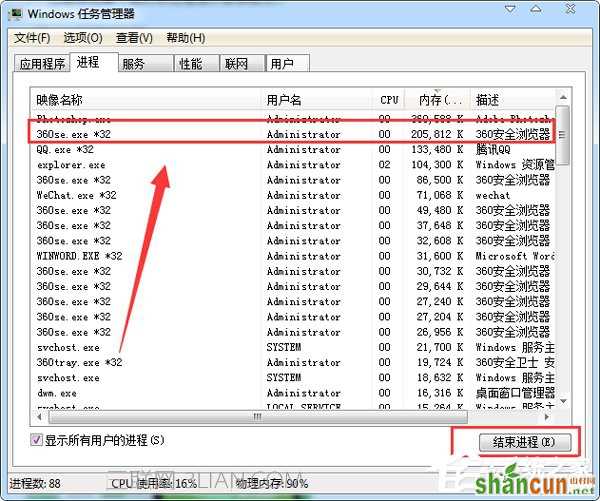Open the 帮助(H) menu

pos(186,38)
